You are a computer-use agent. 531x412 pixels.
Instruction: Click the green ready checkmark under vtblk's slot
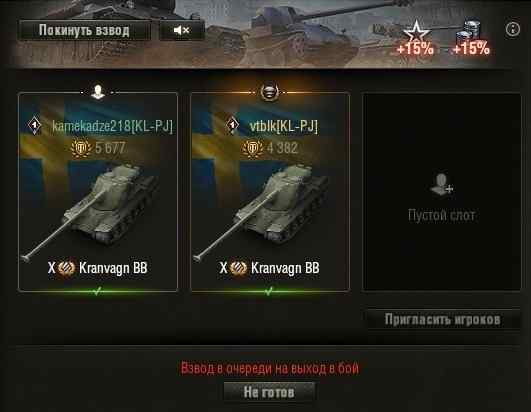[x=269, y=291]
